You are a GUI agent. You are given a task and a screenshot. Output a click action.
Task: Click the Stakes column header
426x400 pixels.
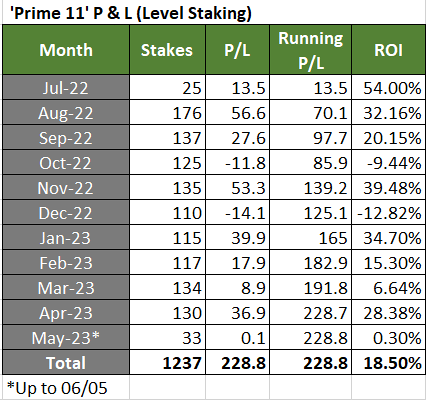pyautogui.click(x=167, y=50)
